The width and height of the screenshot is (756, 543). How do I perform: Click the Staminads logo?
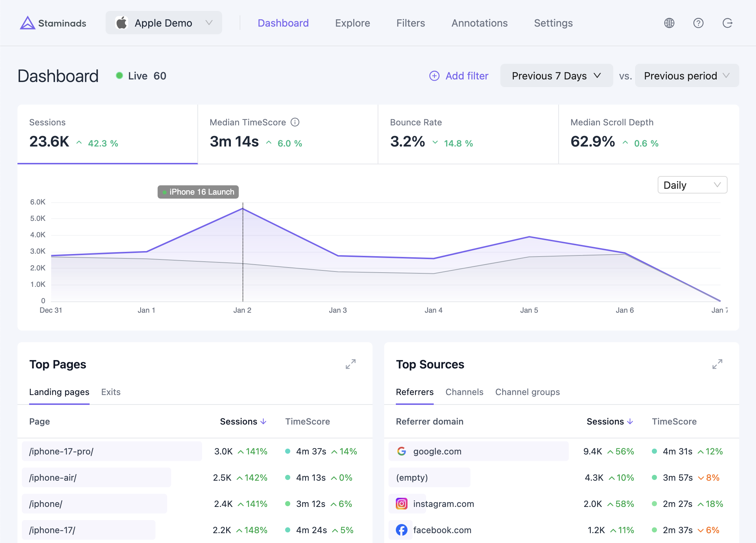click(53, 23)
